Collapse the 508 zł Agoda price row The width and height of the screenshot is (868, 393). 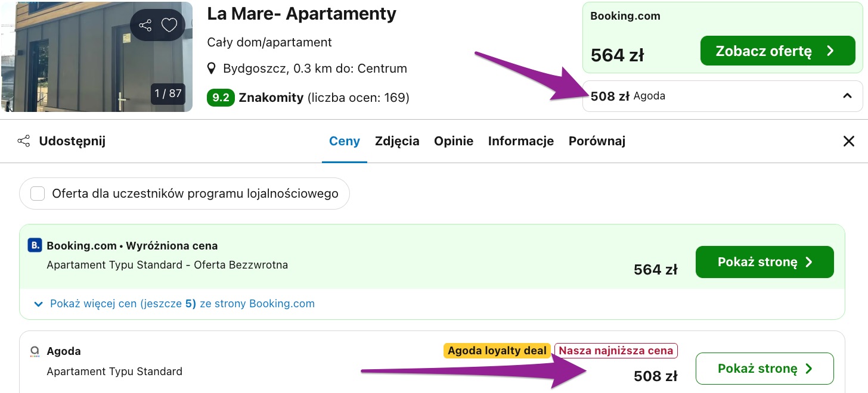[x=847, y=95]
